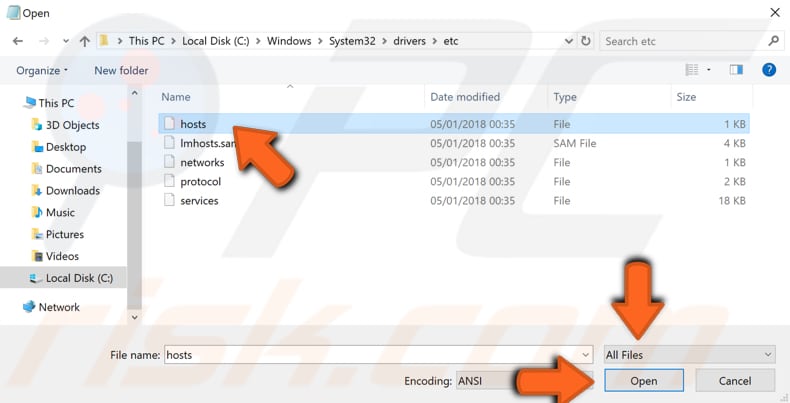Go back using the back arrow
This screenshot has height=403, width=790.
18,41
